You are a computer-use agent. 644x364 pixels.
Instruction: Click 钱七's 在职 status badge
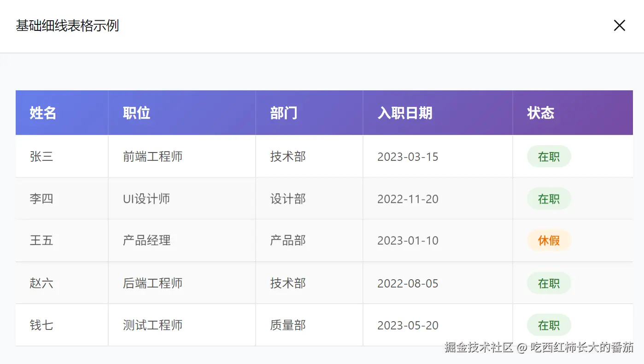[x=549, y=325]
